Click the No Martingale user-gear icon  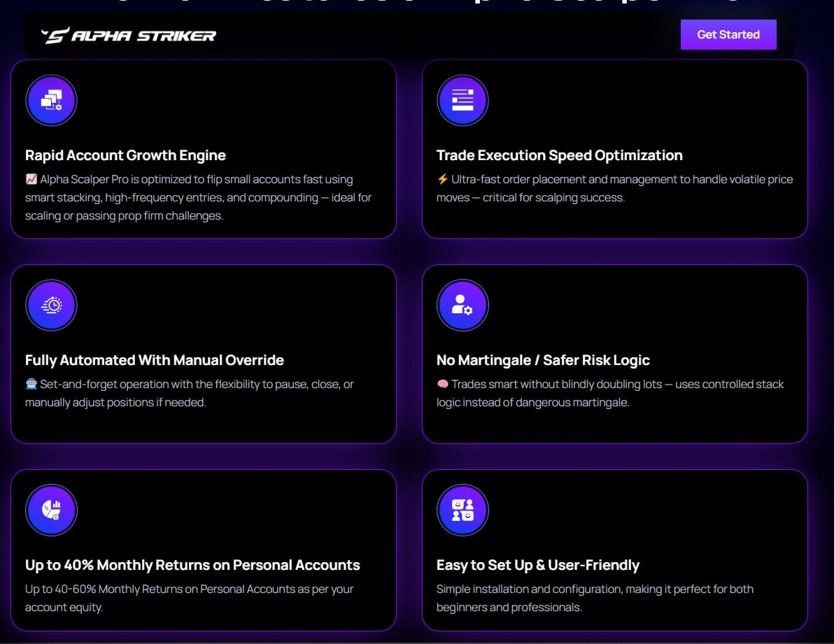462,306
